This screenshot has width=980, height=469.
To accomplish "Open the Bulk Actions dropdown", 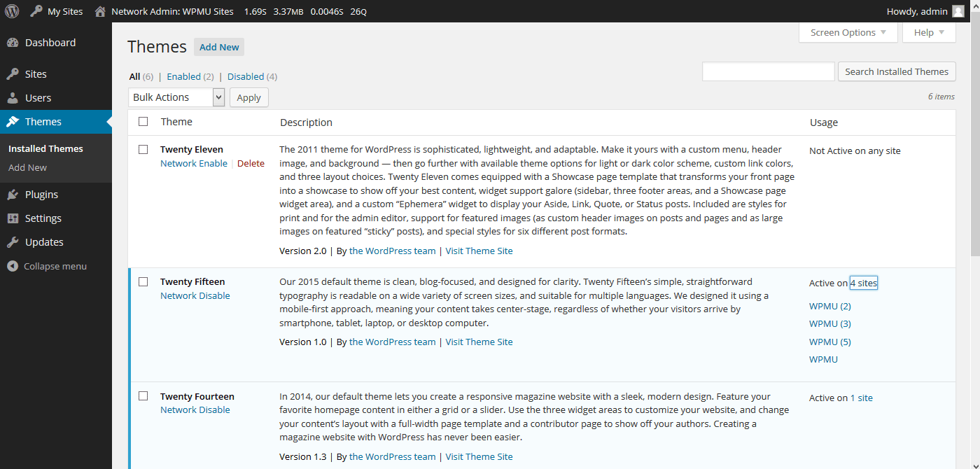I will (x=176, y=97).
